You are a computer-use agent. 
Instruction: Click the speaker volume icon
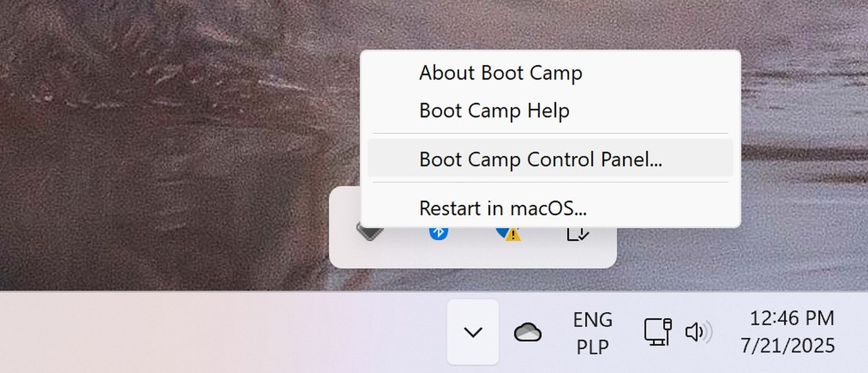(698, 333)
